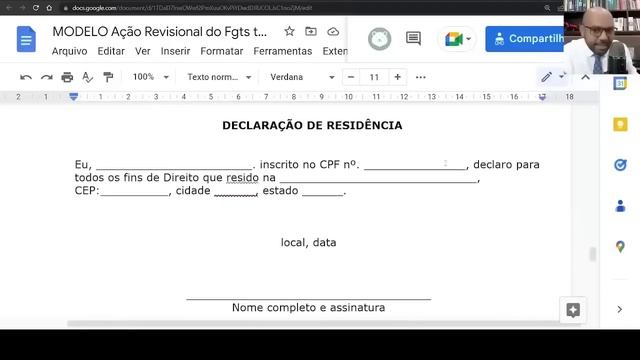Open the Ver menu
The width and height of the screenshot is (640, 360).
(143, 51)
